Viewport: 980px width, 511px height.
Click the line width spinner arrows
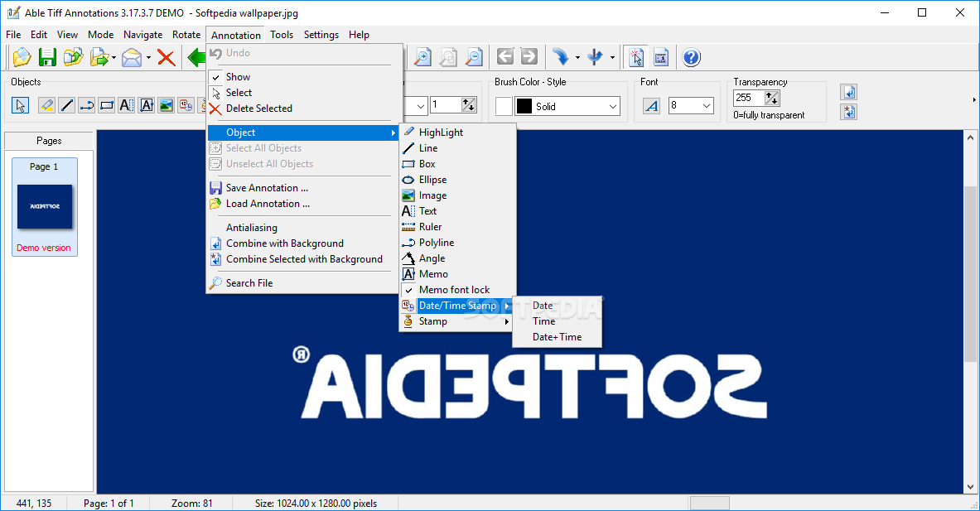[469, 105]
